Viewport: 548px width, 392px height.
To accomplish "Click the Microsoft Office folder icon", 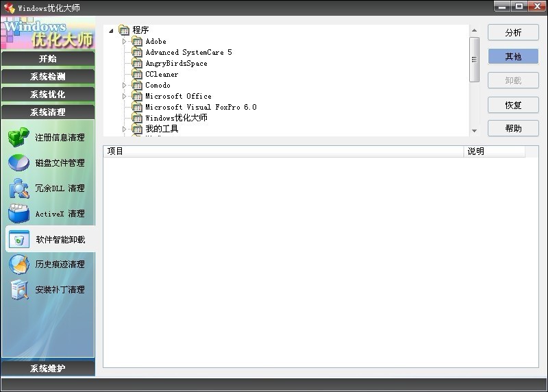I will [137, 96].
